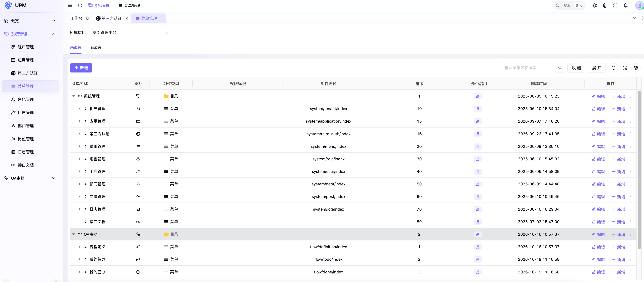Enter fullscreen via top bar icon

615,6
